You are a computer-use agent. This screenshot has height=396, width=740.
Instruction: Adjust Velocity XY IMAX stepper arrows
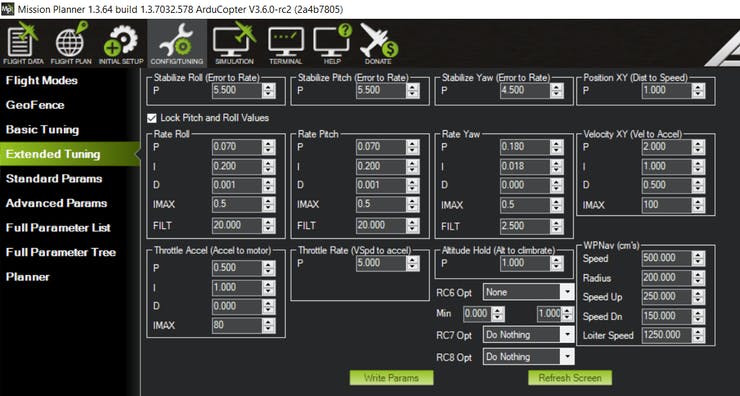coord(698,205)
